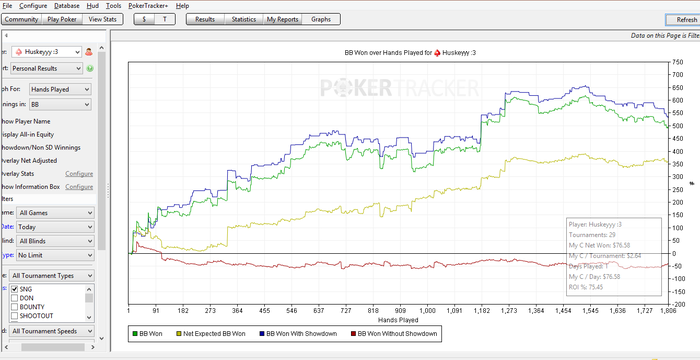Switch to the Play Poker tab
This screenshot has width=700, height=360.
pos(62,19)
